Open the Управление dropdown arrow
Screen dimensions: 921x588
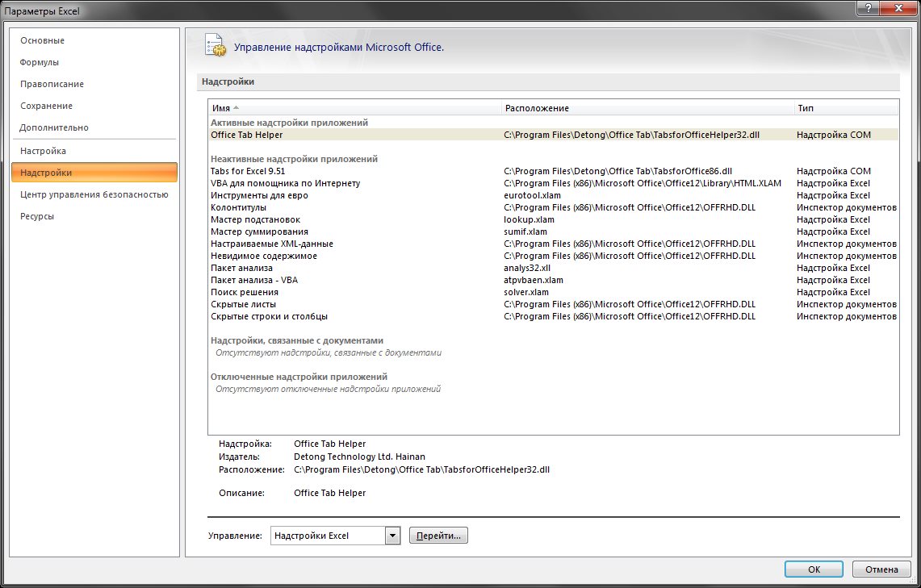pyautogui.click(x=393, y=536)
